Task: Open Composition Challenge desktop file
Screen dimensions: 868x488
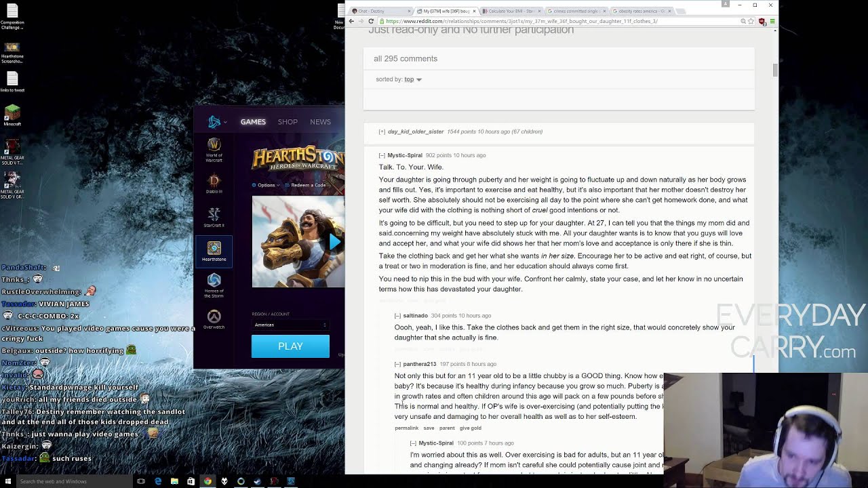Action: pos(12,17)
